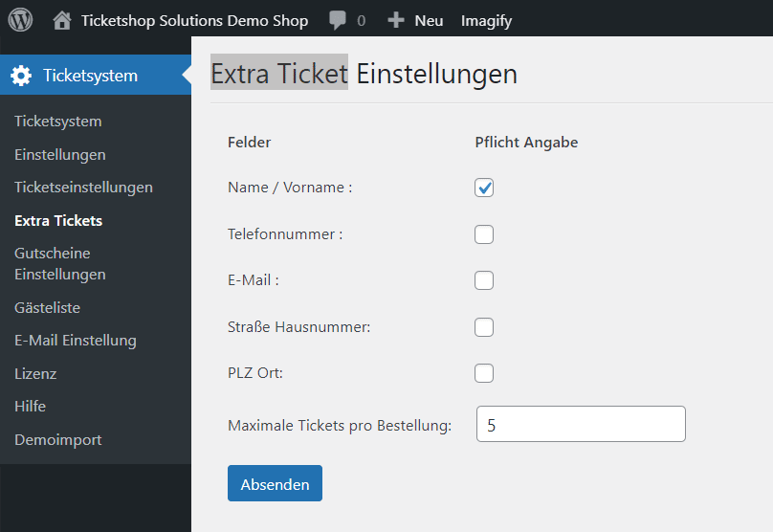Tick Straße Hausnummer required checkbox
Screen dimensions: 773x532
coord(484,327)
